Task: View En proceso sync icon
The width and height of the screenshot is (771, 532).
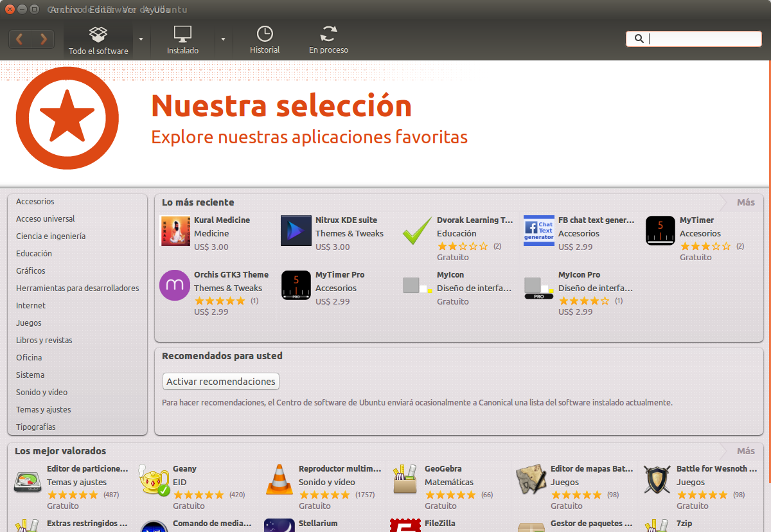Action: point(329,33)
